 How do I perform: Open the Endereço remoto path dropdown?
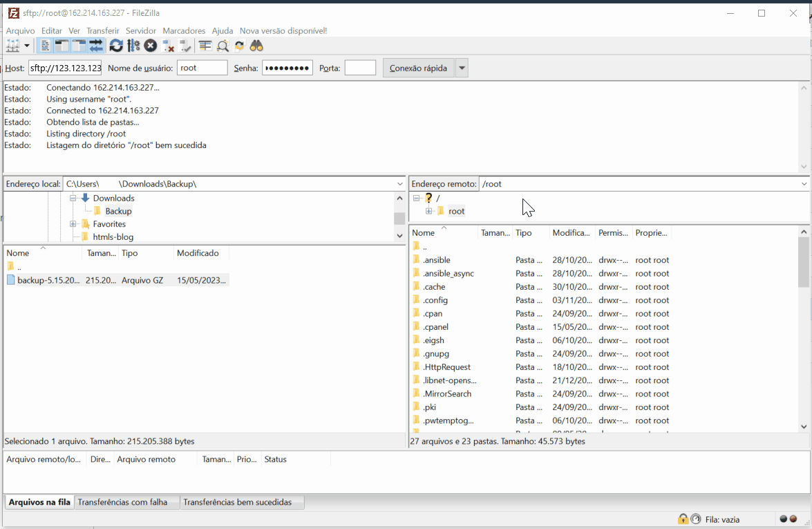(x=804, y=184)
